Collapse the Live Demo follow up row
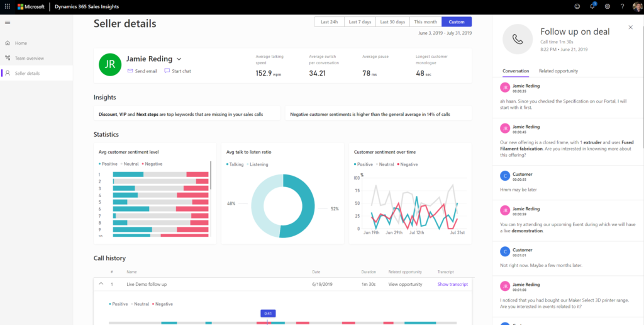 (100, 284)
